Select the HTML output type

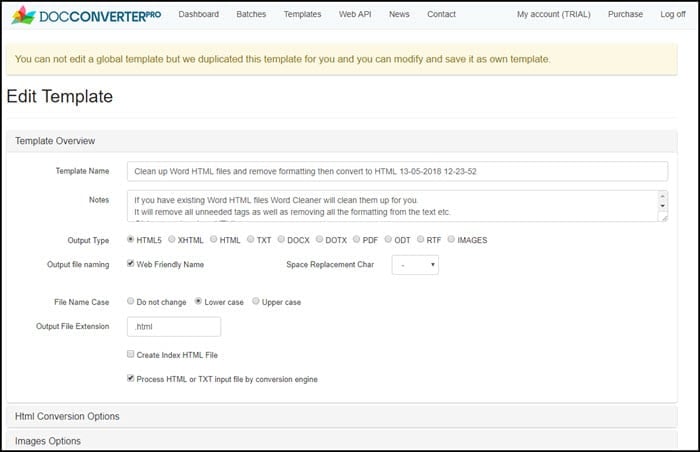click(213, 239)
